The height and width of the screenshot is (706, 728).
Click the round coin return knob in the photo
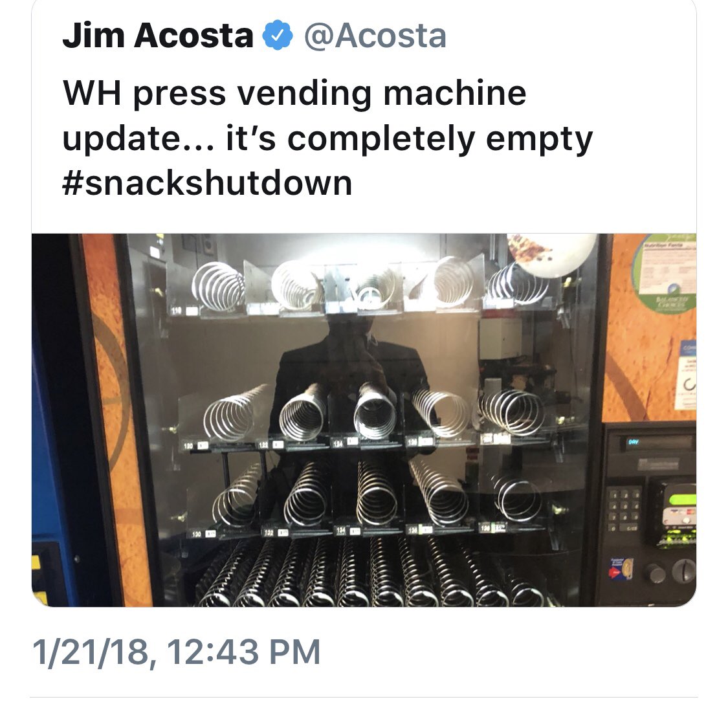[685, 571]
